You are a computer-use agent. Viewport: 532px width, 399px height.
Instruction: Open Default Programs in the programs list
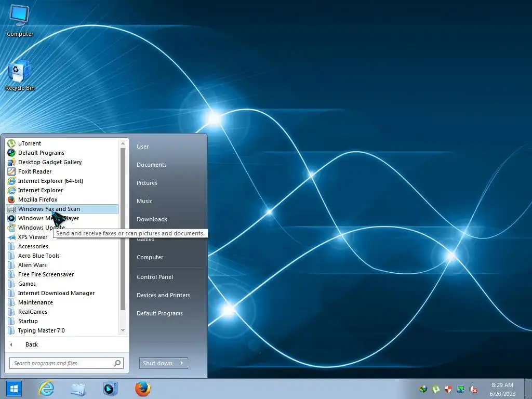point(62,153)
